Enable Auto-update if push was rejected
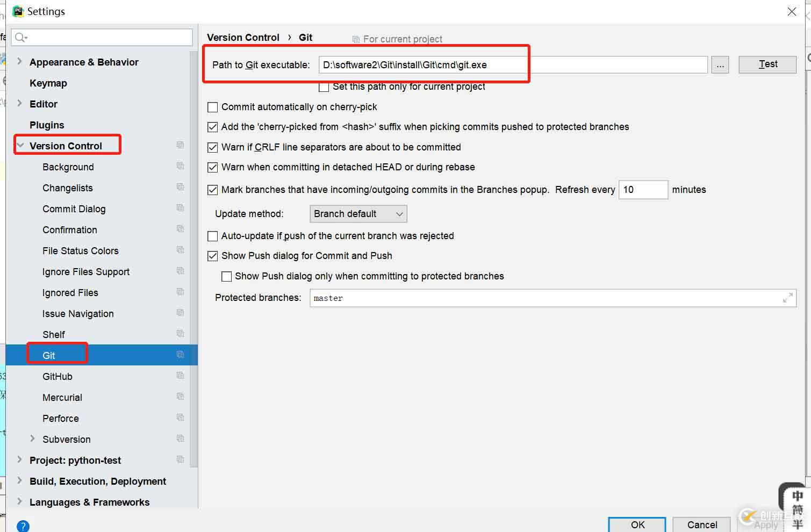811x532 pixels. (x=213, y=236)
